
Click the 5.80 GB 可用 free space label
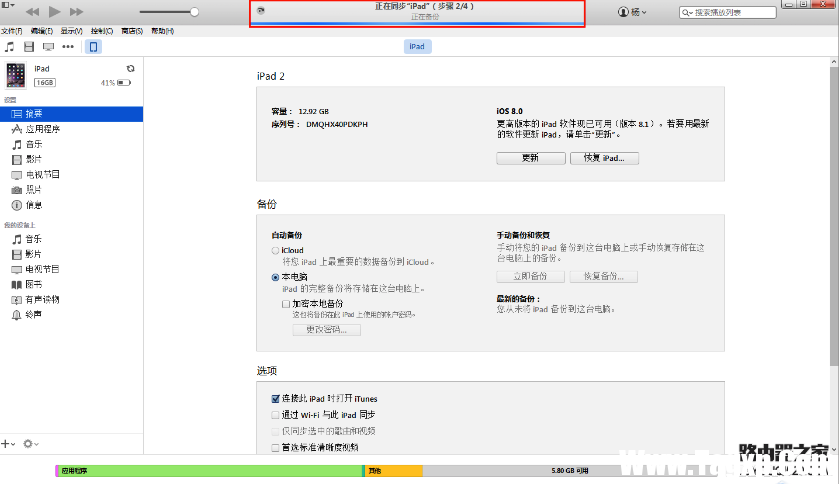[570, 471]
